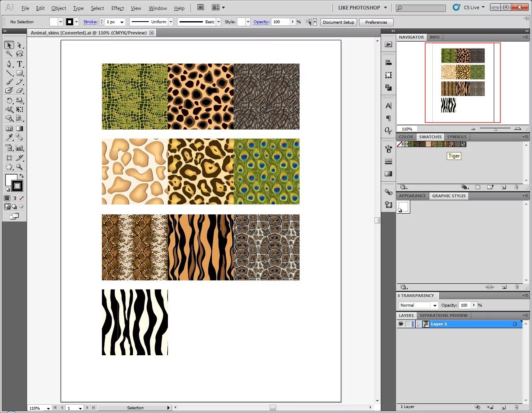The width and height of the screenshot is (532, 413).
Task: Open the Effect menu
Action: click(118, 8)
